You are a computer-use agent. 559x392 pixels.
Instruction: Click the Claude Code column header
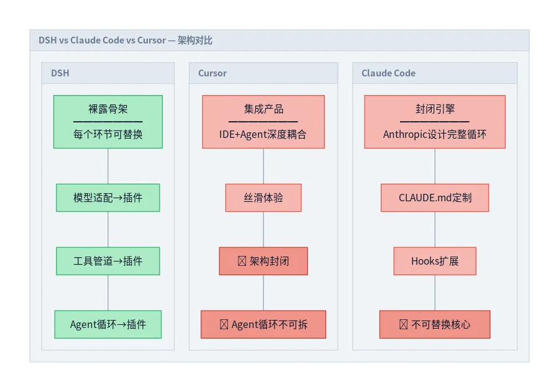click(435, 73)
